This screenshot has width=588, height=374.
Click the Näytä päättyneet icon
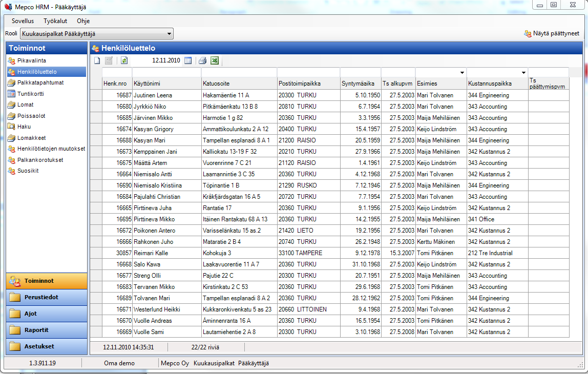point(528,33)
